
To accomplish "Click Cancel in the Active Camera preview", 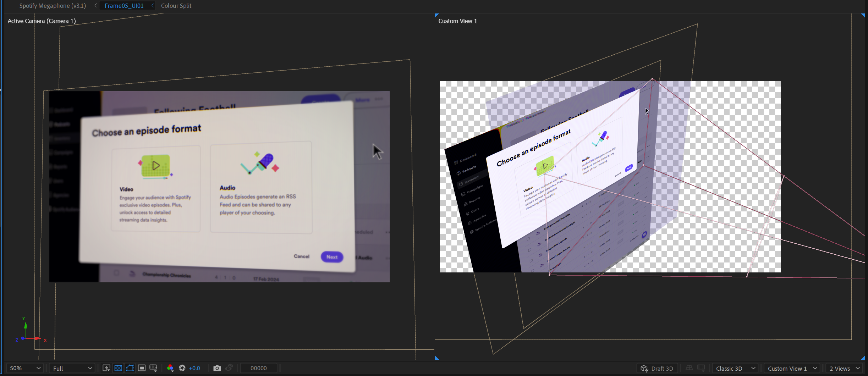I will pos(302,256).
